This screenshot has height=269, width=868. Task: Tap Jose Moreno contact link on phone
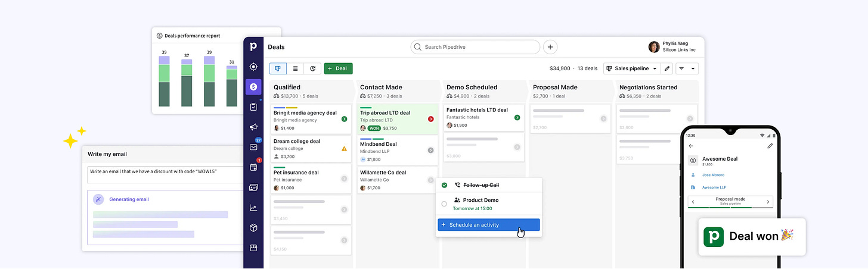713,175
